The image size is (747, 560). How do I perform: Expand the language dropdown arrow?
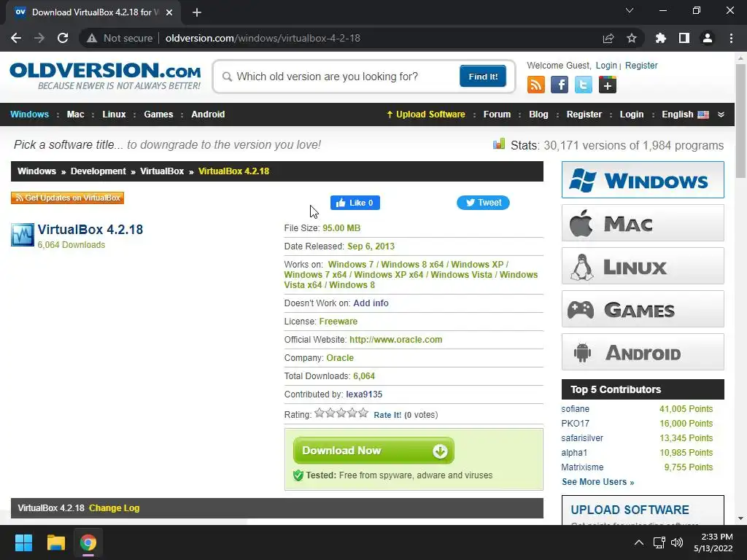point(721,114)
